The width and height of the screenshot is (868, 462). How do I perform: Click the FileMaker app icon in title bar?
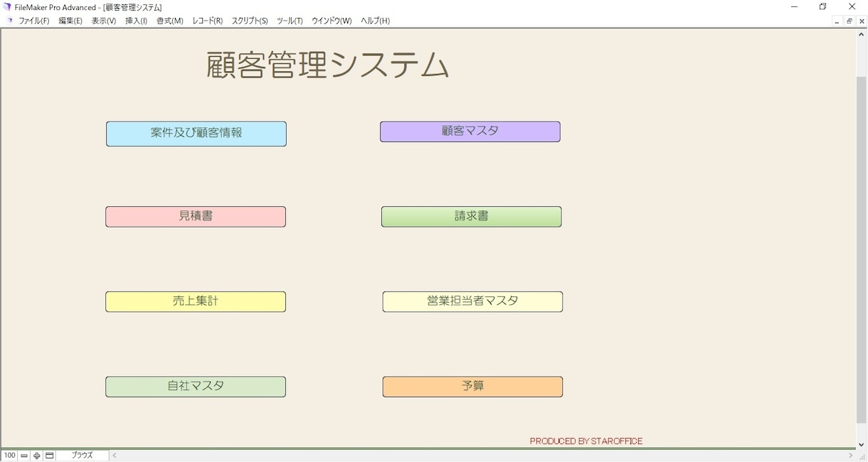[x=7, y=7]
